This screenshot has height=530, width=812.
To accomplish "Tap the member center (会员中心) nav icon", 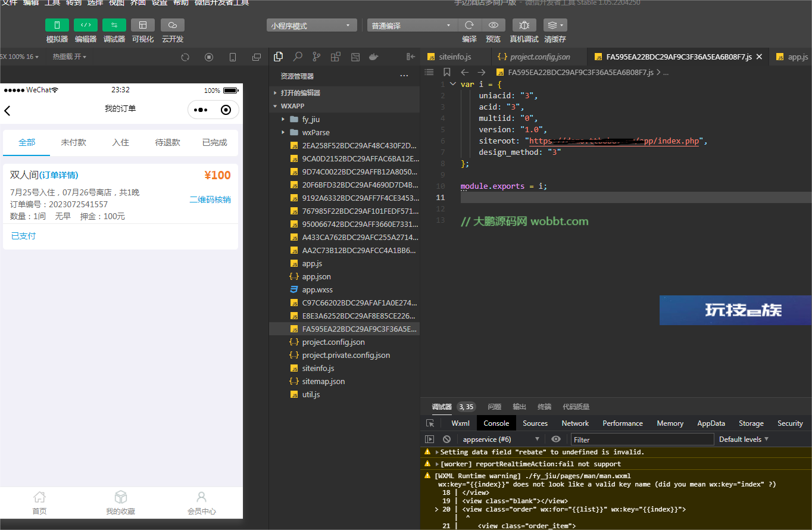I will click(x=202, y=503).
